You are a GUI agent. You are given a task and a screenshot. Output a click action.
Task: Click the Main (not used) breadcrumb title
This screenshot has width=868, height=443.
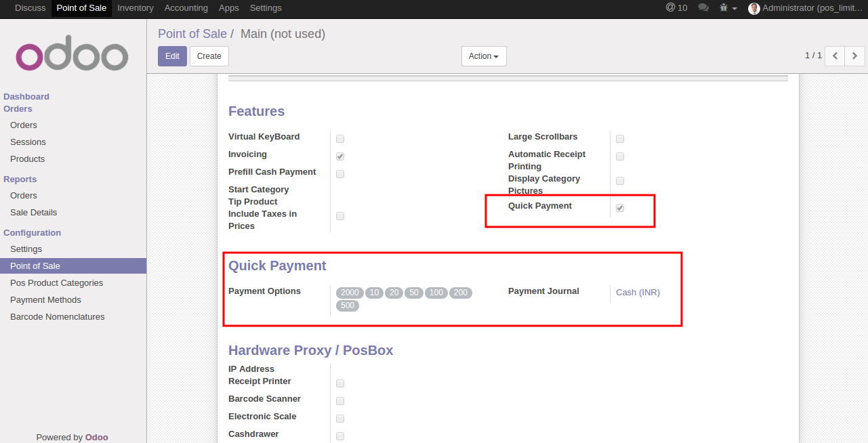pos(283,34)
